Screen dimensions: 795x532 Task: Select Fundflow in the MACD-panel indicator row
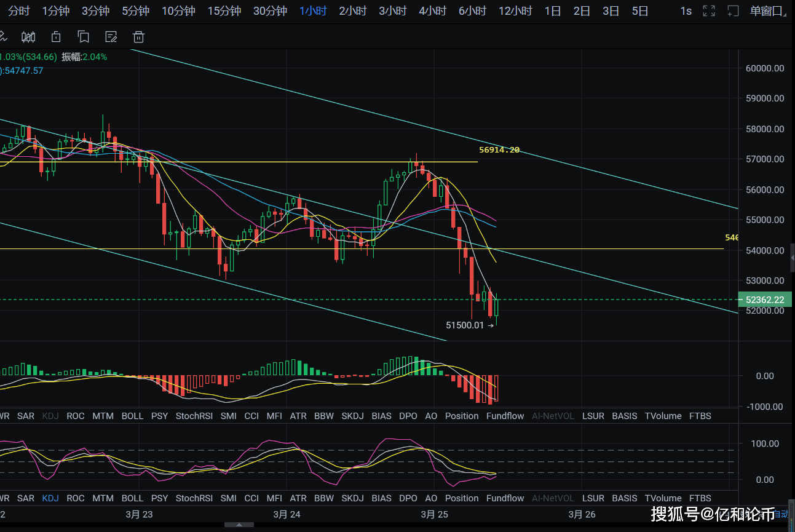[x=505, y=416]
